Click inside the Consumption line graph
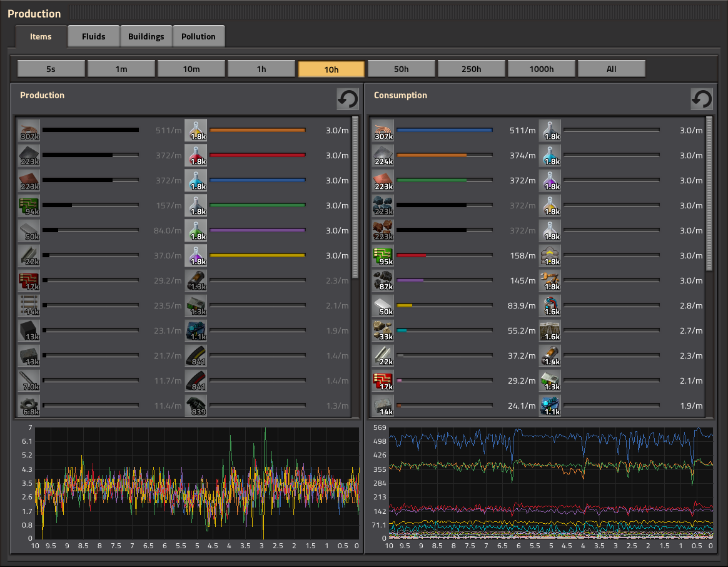 point(550,482)
